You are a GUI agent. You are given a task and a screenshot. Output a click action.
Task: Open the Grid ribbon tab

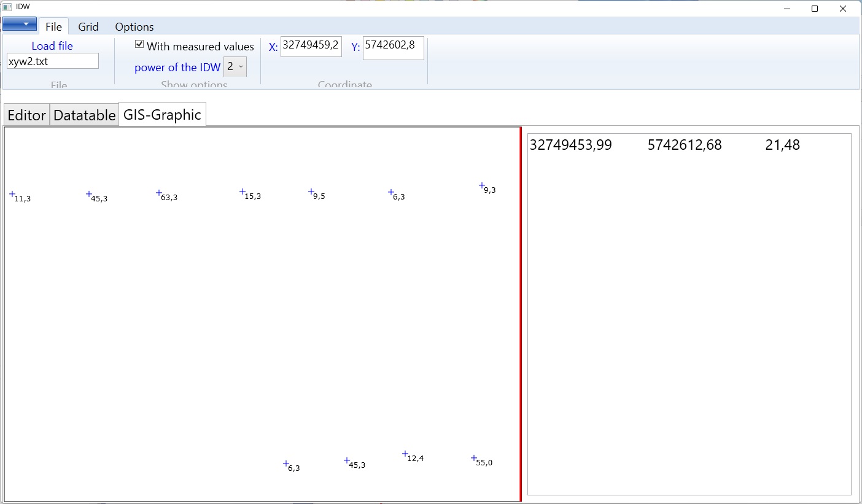[x=88, y=26]
